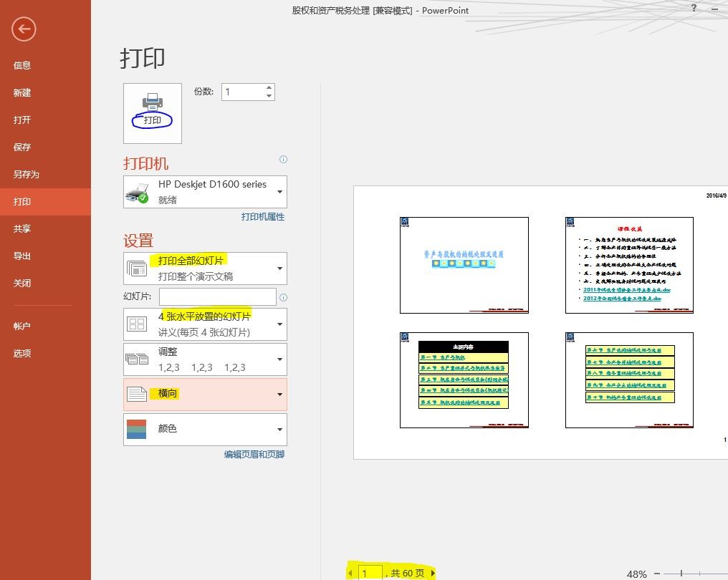Select 保存 in the sidebar
The image size is (728, 580).
click(46, 147)
